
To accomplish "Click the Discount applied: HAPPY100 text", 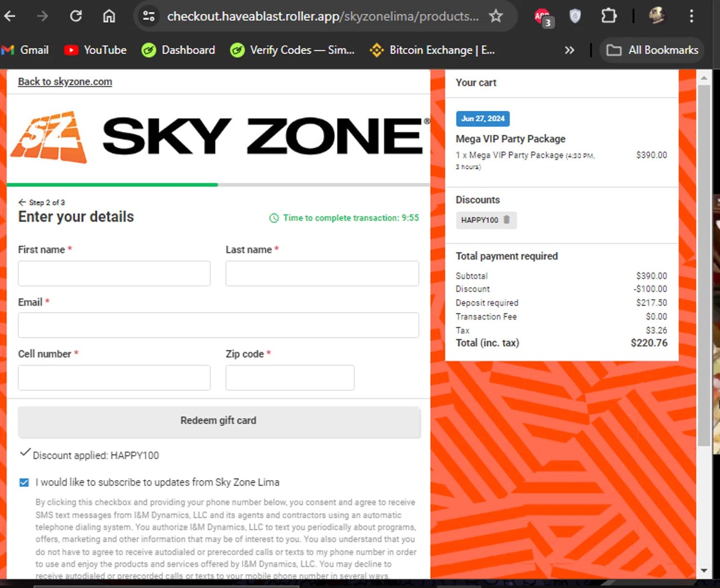I will click(x=96, y=455).
